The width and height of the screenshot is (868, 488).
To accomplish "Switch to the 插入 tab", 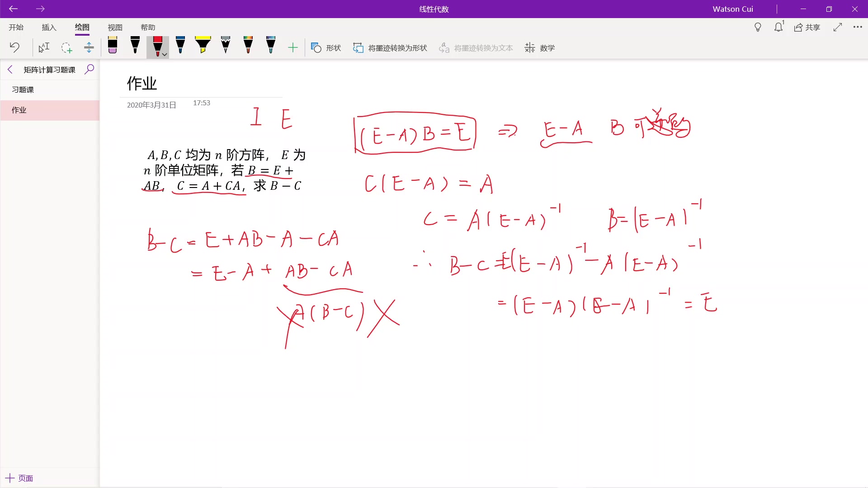I will 49,28.
